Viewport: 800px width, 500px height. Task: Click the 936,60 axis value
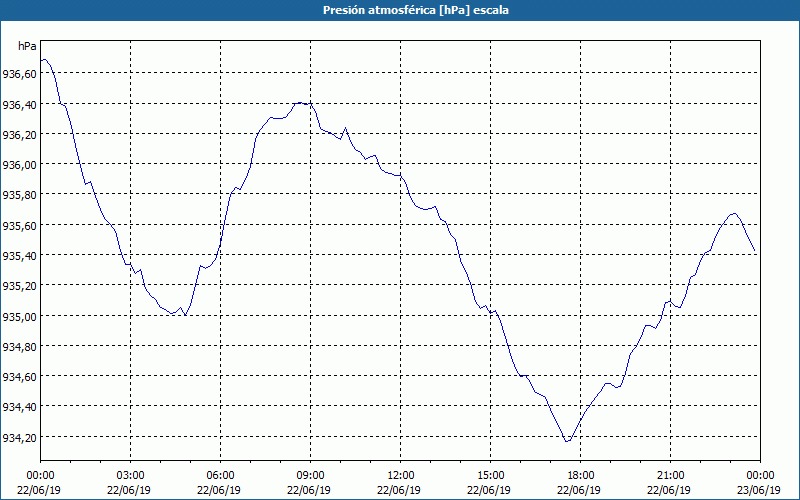coord(19,74)
